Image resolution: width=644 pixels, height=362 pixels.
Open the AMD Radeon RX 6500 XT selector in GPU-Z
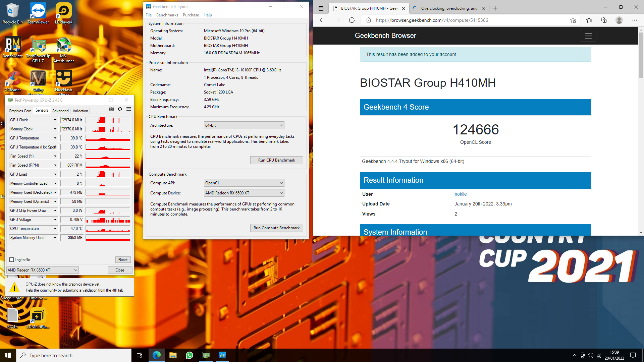click(43, 270)
